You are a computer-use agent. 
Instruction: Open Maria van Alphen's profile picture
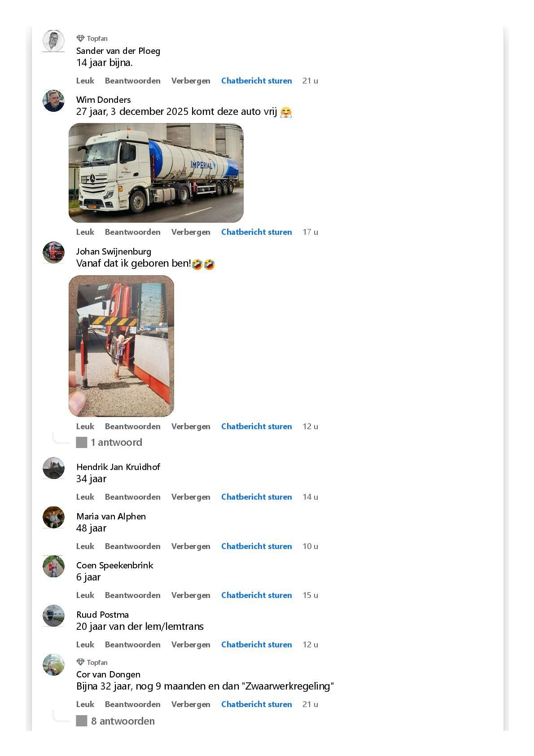pyautogui.click(x=53, y=518)
